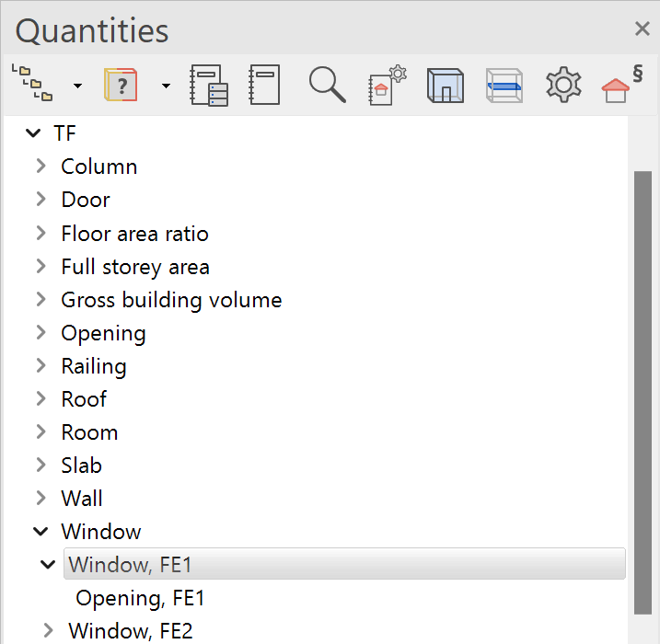Viewport: 660px width, 644px height.
Task: Close the Quantities panel
Action: click(643, 29)
